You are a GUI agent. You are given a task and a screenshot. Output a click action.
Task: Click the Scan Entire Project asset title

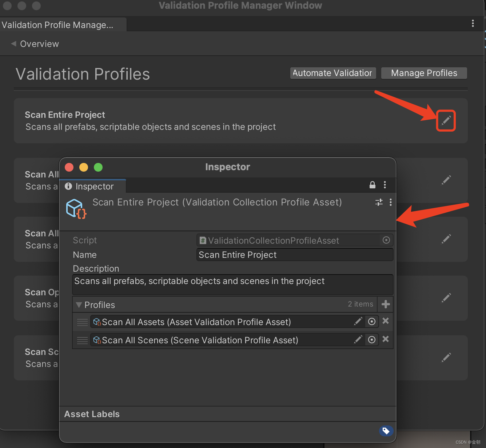coord(217,202)
